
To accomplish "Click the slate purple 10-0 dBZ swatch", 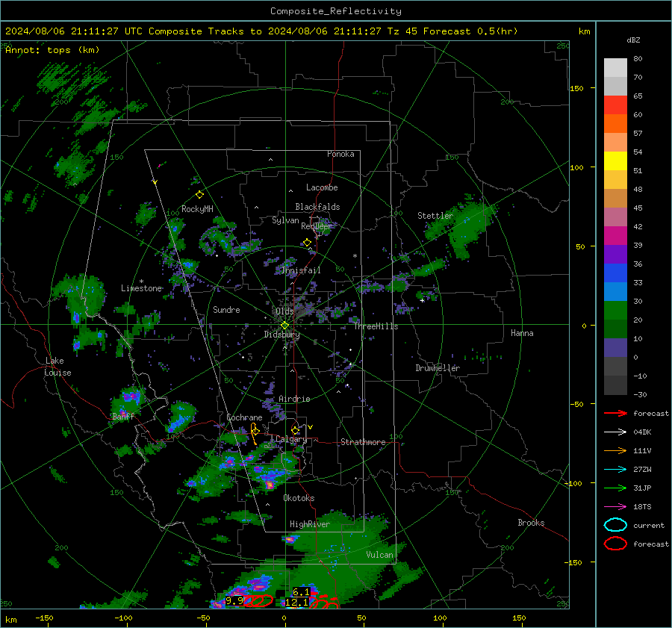I will click(615, 347).
